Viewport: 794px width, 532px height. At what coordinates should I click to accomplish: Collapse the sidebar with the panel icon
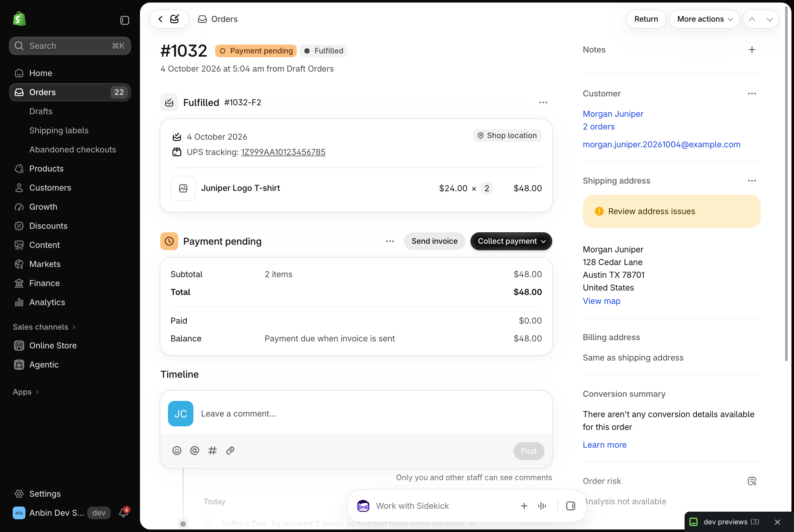tap(124, 20)
